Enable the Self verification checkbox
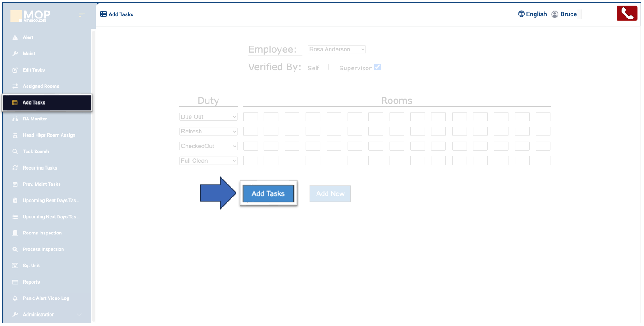 (325, 67)
